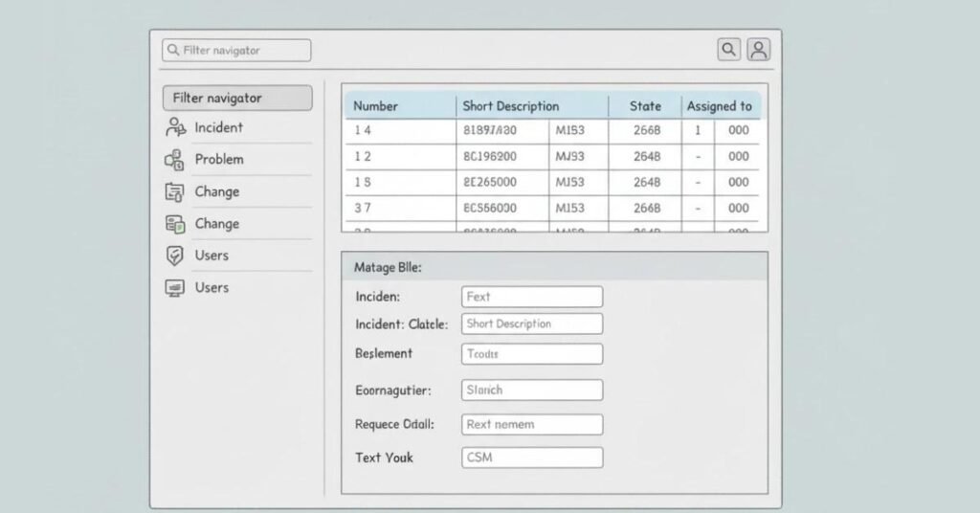The width and height of the screenshot is (980, 513).
Task: Click the Problem sidebar icon
Action: point(174,159)
